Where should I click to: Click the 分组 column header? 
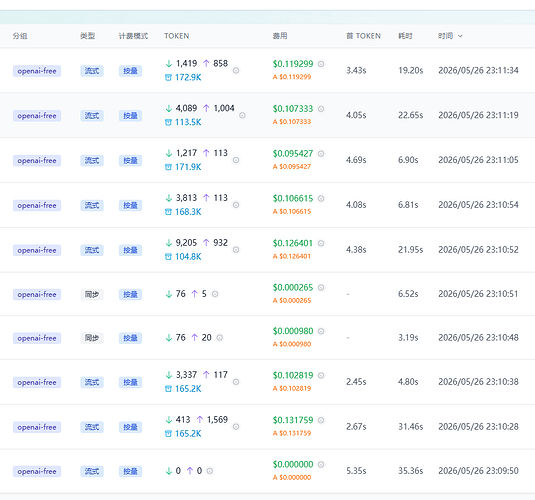click(20, 36)
